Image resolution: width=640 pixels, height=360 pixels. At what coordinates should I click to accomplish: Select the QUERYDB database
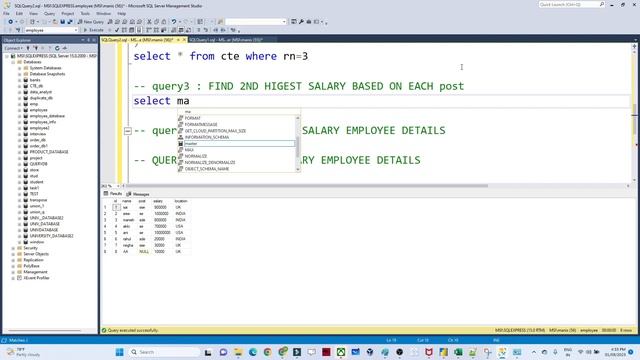[38, 164]
